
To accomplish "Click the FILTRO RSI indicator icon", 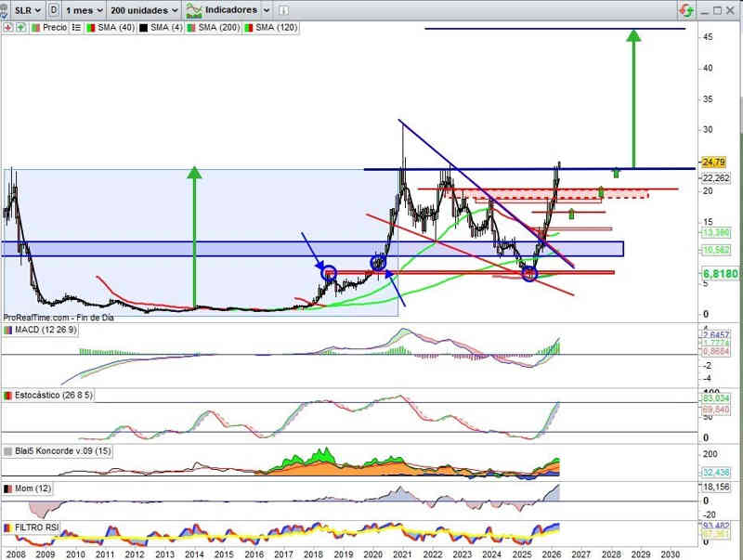I will click(8, 528).
